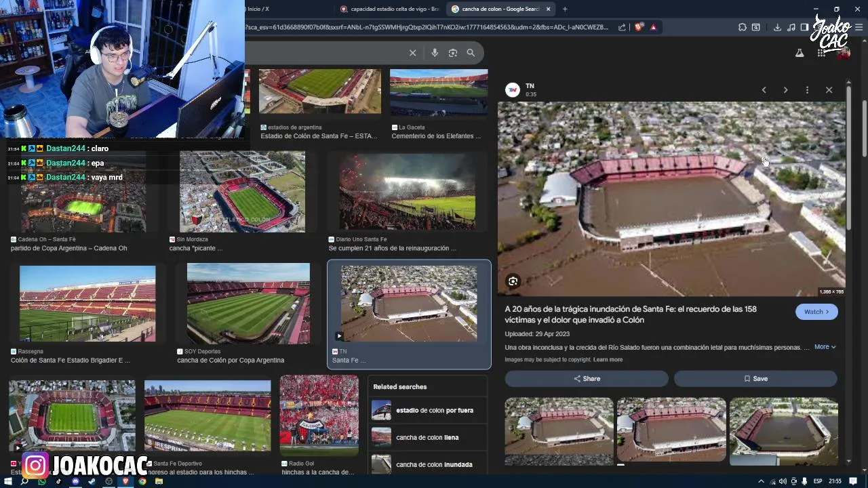Open browser downloads icon

pyautogui.click(x=777, y=27)
